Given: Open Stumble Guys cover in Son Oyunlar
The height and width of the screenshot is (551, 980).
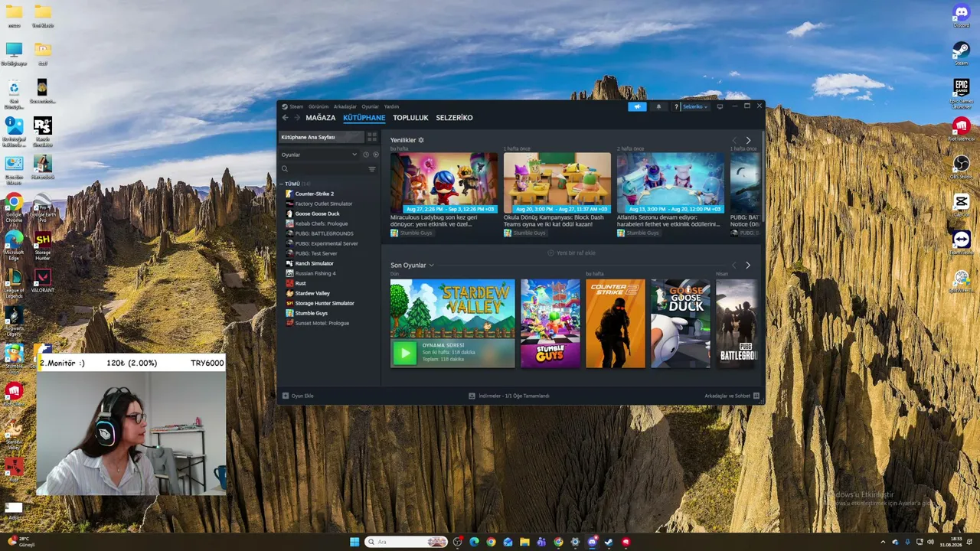Looking at the screenshot, I should click(x=550, y=323).
